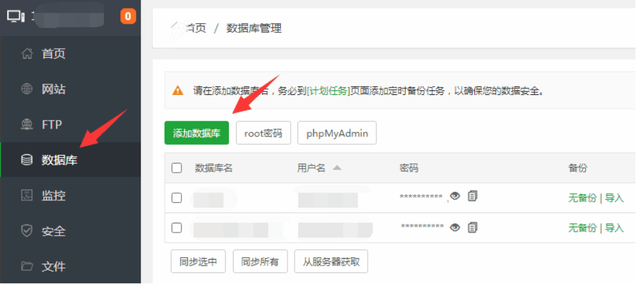
Task: Sort by 用户名 using the header arrow
Action: (x=337, y=167)
